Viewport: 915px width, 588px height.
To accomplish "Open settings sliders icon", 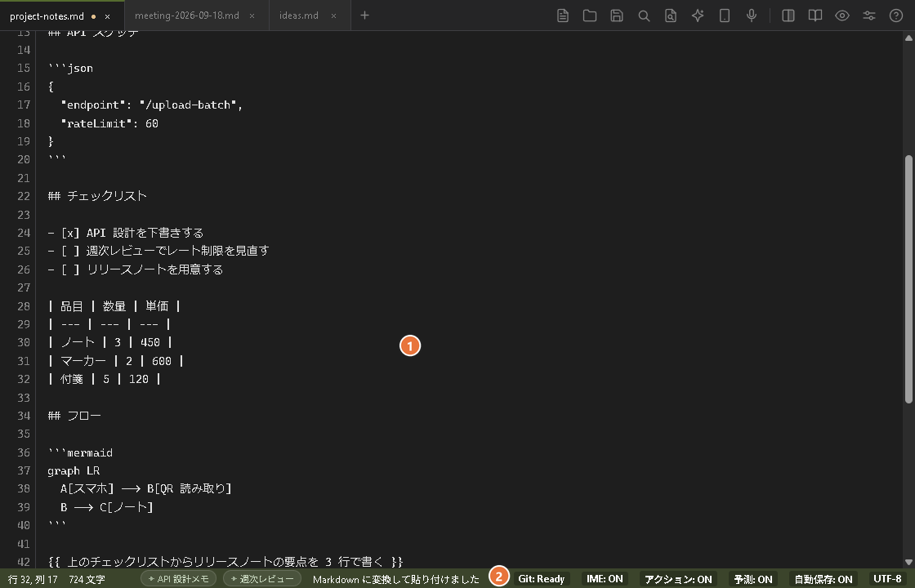I will point(869,16).
